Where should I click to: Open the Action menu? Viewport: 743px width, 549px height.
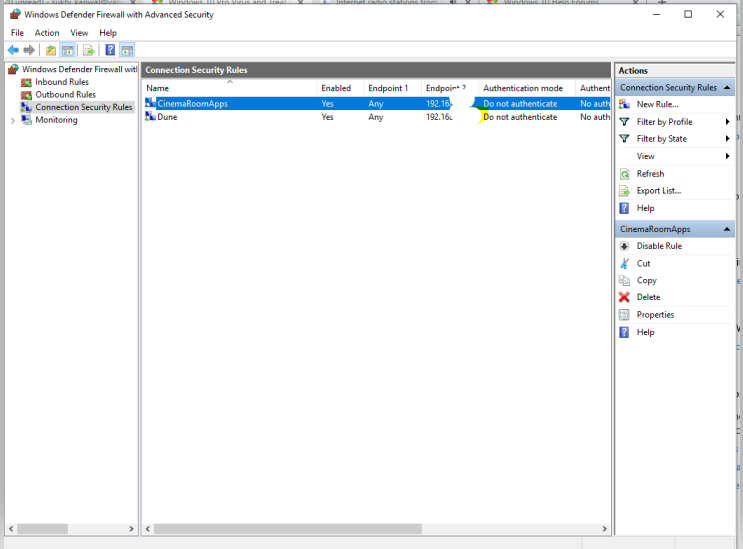coord(47,33)
